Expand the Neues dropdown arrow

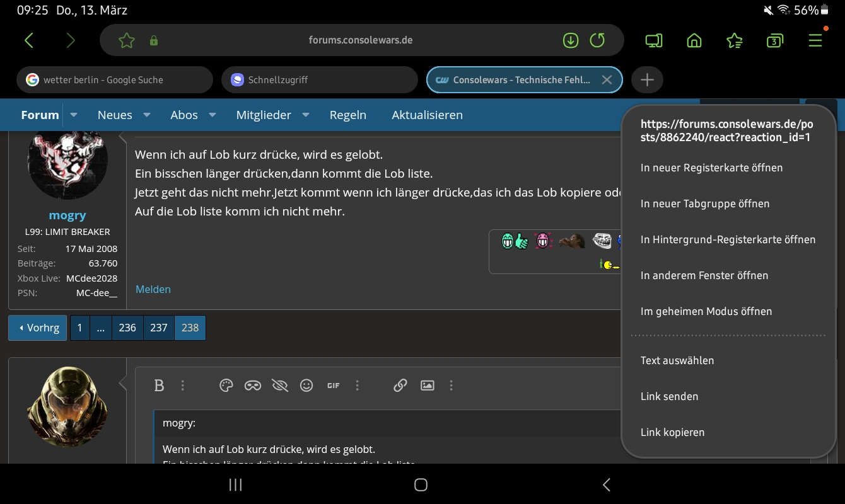click(x=147, y=115)
